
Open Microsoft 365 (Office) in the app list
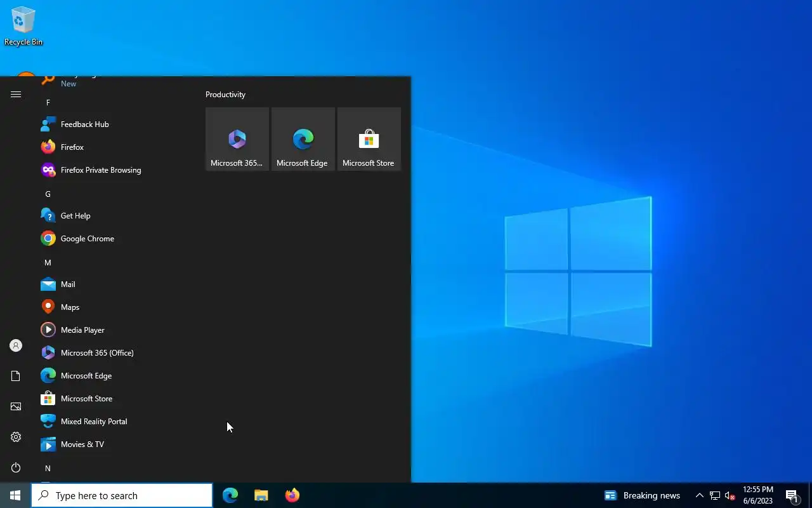[114, 353]
